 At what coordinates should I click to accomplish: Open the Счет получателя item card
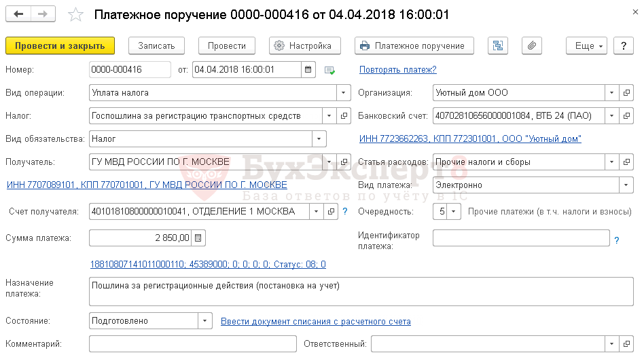[x=331, y=212]
